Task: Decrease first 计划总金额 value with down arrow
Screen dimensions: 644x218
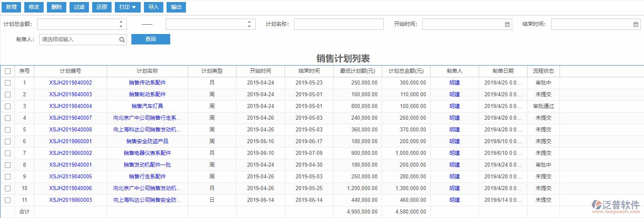Action: pyautogui.click(x=121, y=27)
